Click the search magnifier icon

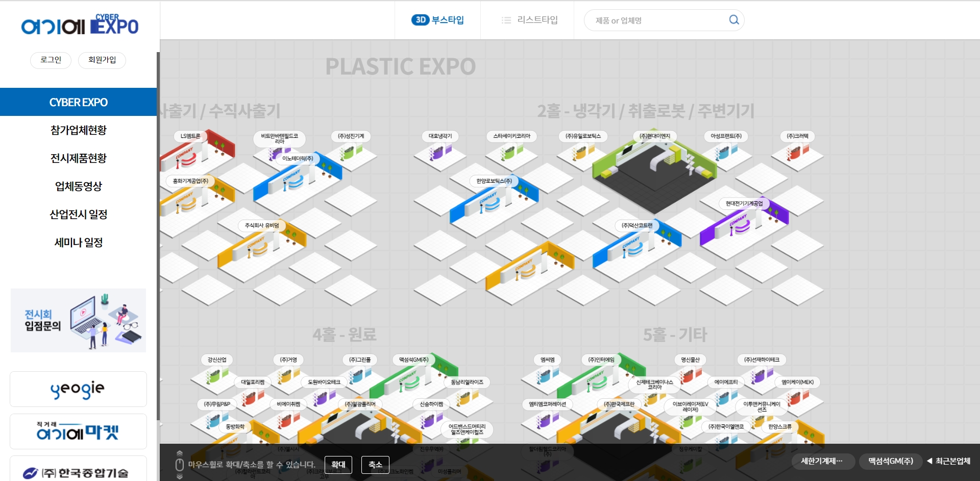(x=734, y=20)
